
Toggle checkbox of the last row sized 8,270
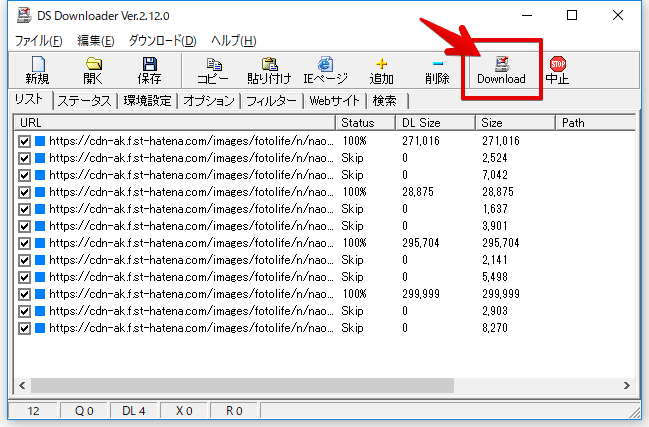pyautogui.click(x=25, y=327)
